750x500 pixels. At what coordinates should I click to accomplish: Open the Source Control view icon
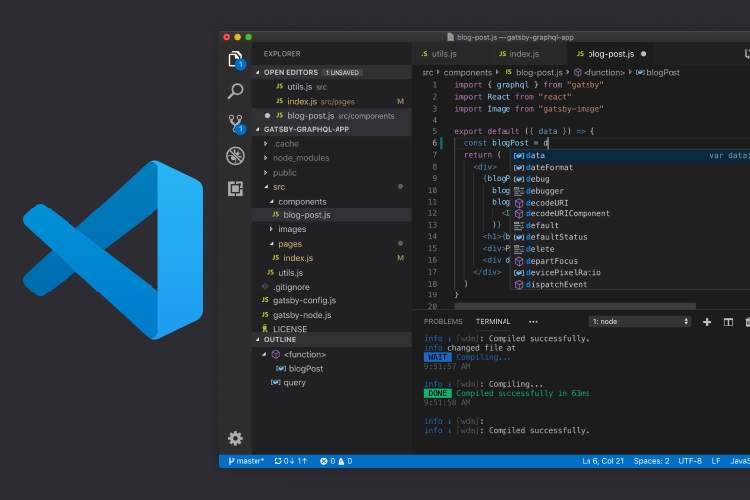(x=235, y=124)
